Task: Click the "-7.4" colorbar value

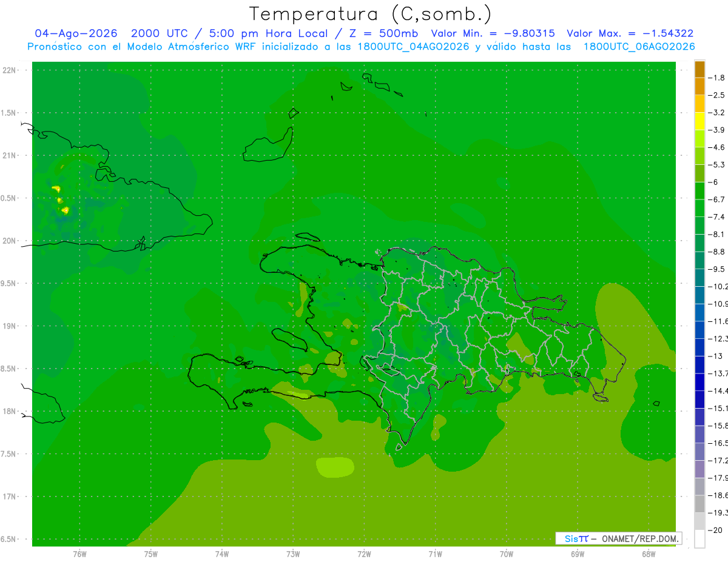Action: (x=716, y=217)
